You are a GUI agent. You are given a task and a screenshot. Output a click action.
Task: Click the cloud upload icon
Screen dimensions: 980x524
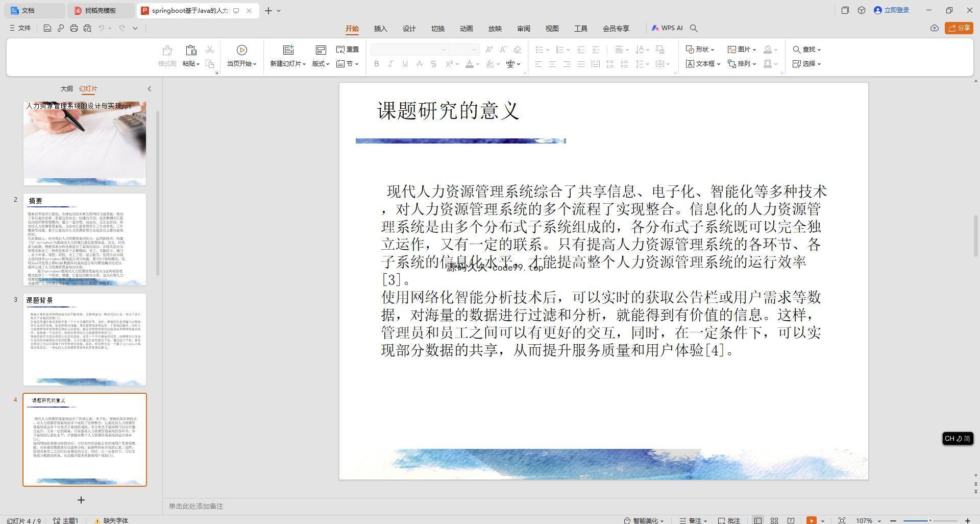tap(934, 28)
